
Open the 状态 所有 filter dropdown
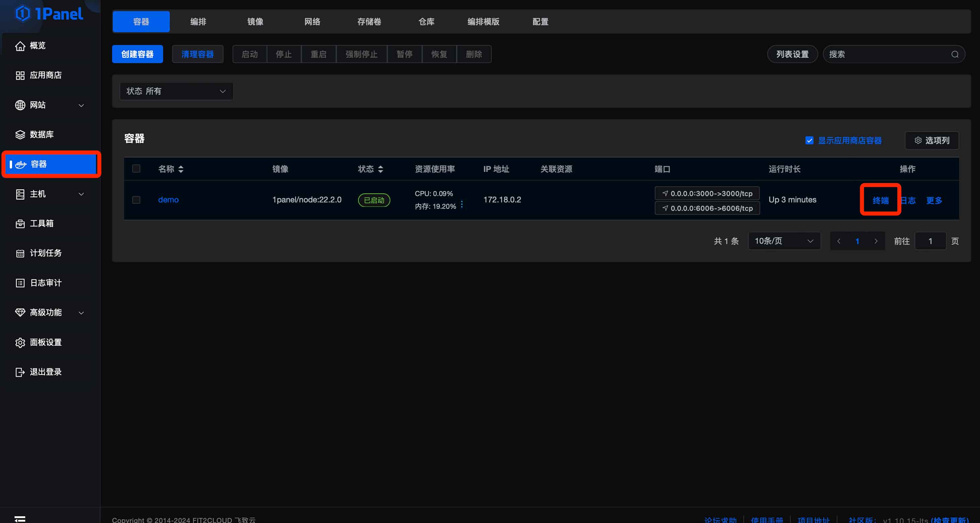176,91
